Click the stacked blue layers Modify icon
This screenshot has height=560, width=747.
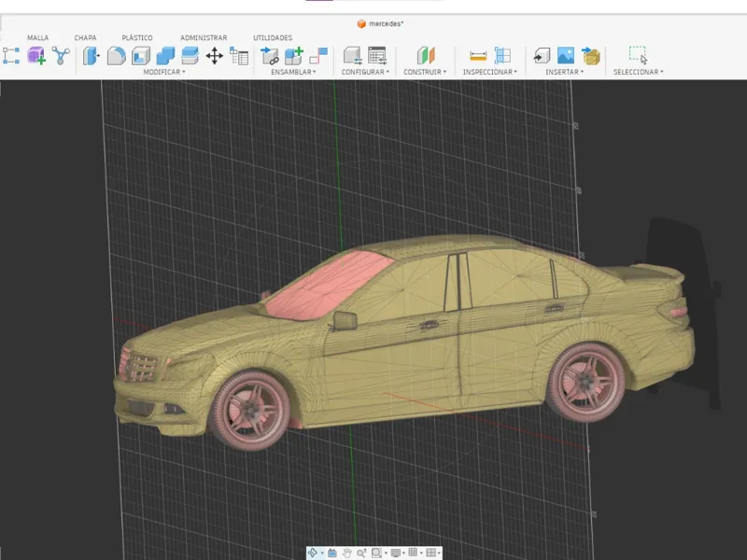tap(190, 56)
